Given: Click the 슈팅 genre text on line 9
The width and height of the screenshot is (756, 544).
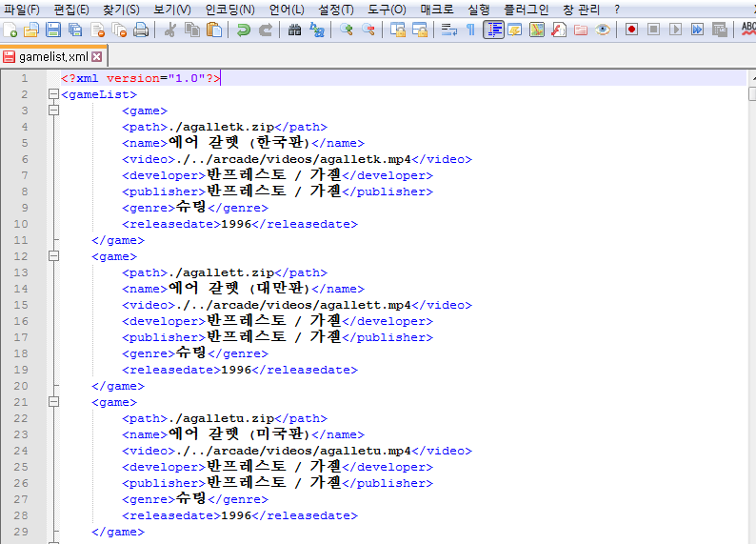Looking at the screenshot, I should click(190, 207).
